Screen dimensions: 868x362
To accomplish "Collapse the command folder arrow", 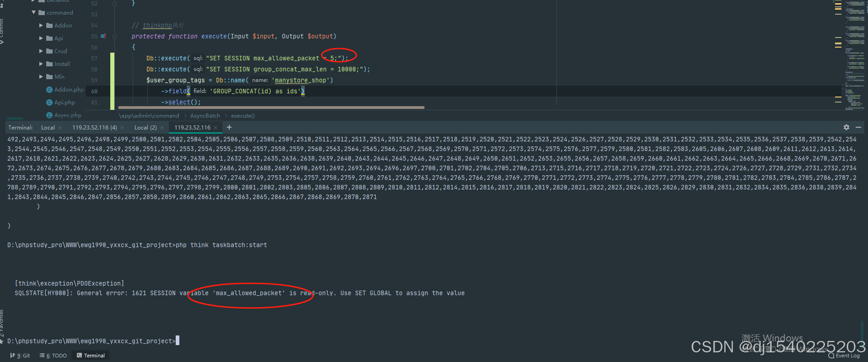I will coord(34,12).
